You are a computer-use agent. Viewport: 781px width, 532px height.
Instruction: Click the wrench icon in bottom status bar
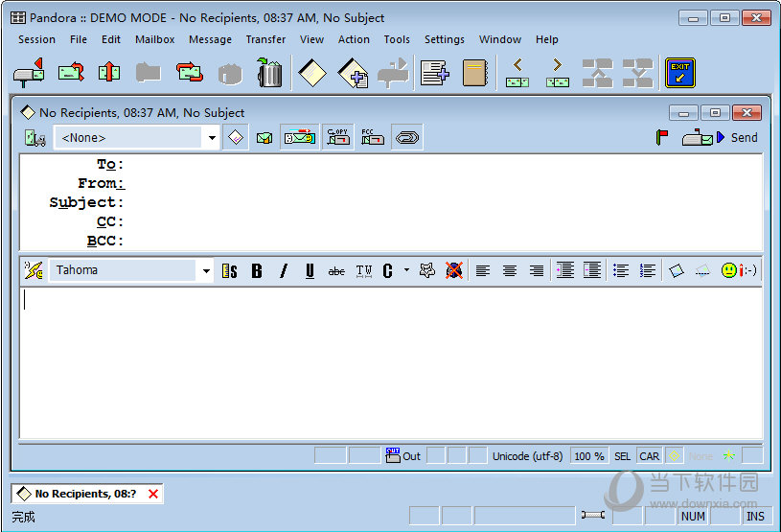tap(593, 515)
